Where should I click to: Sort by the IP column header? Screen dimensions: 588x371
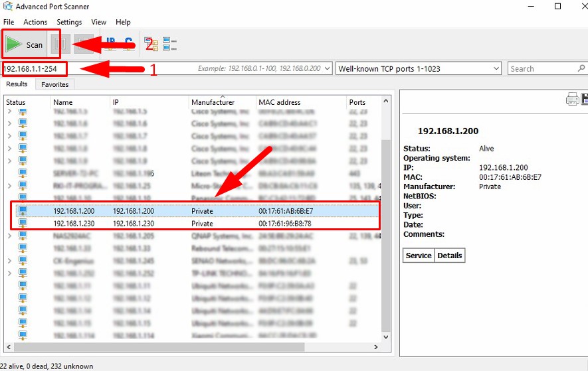pyautogui.click(x=149, y=102)
